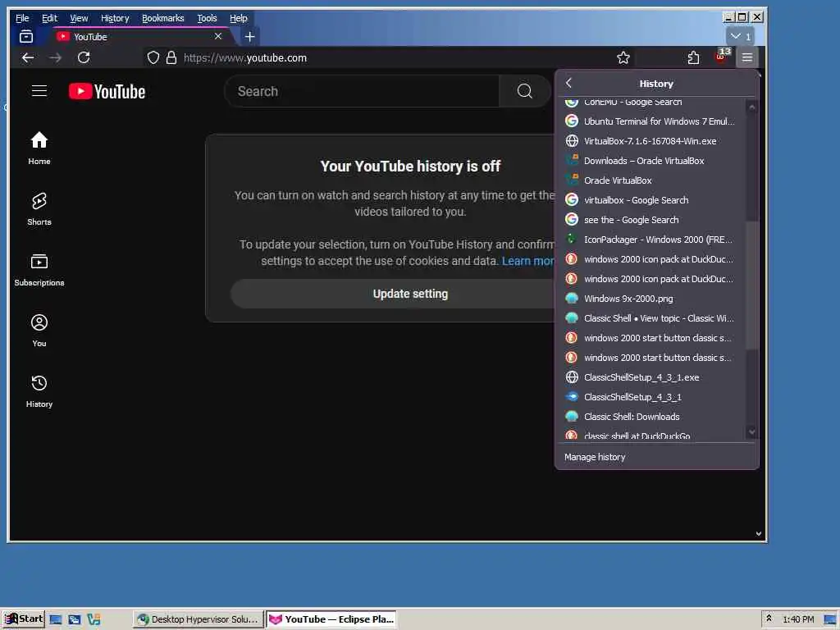The width and height of the screenshot is (840, 630).
Task: Click the second quick launch icon
Action: tap(75, 620)
